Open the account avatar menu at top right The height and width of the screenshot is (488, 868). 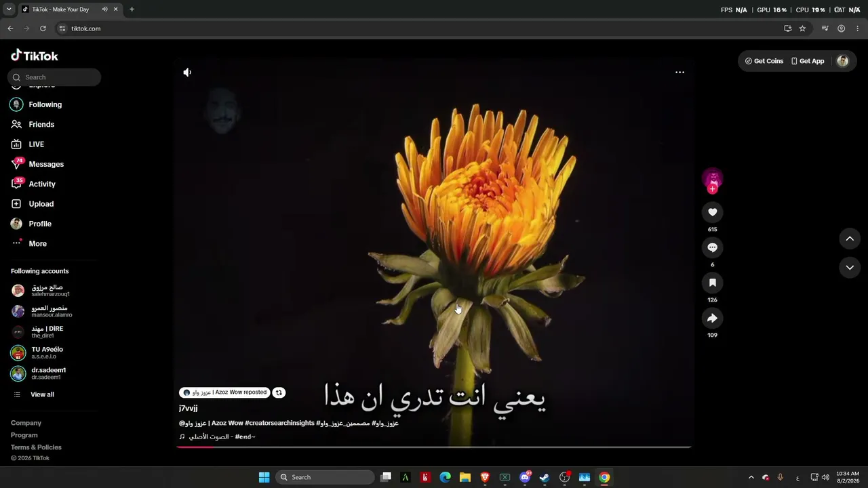(843, 61)
